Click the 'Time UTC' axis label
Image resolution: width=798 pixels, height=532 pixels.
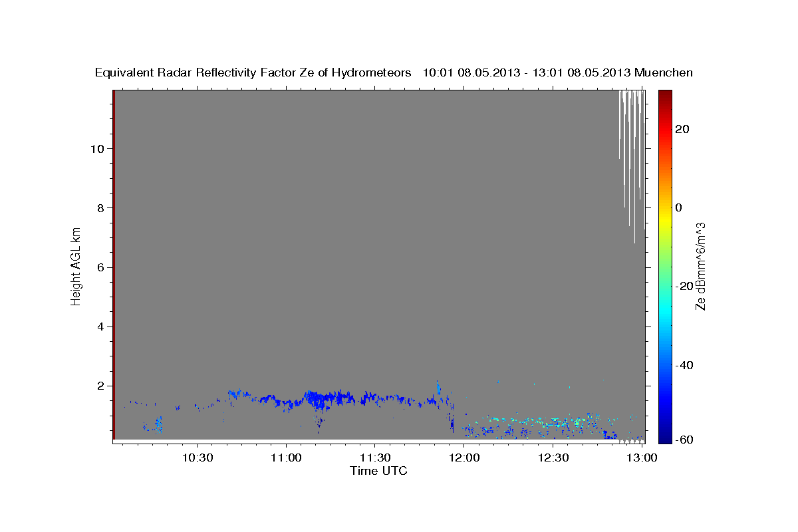[x=378, y=471]
